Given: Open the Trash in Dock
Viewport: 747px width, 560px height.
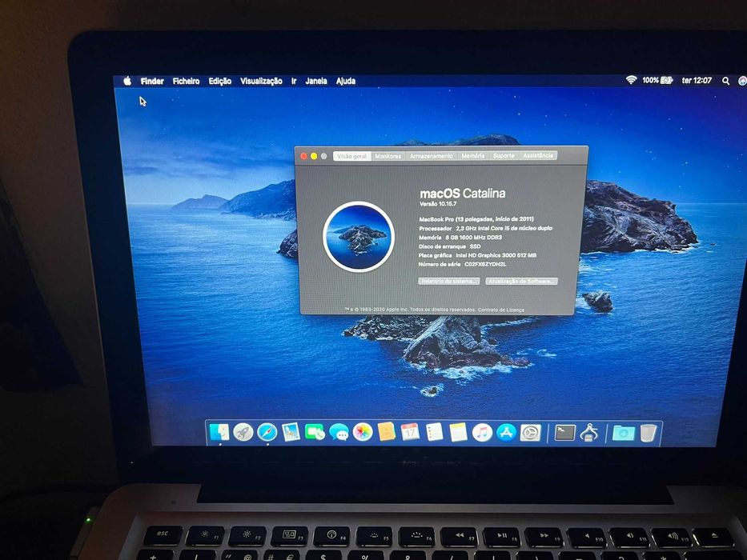Looking at the screenshot, I should [x=649, y=432].
